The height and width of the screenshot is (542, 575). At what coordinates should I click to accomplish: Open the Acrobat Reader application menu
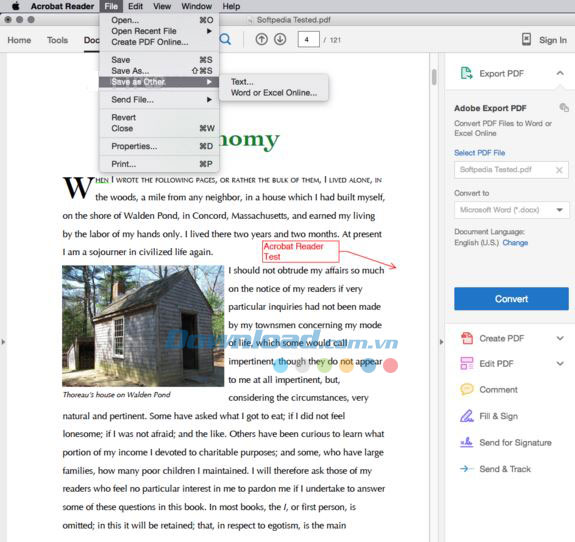(62, 6)
